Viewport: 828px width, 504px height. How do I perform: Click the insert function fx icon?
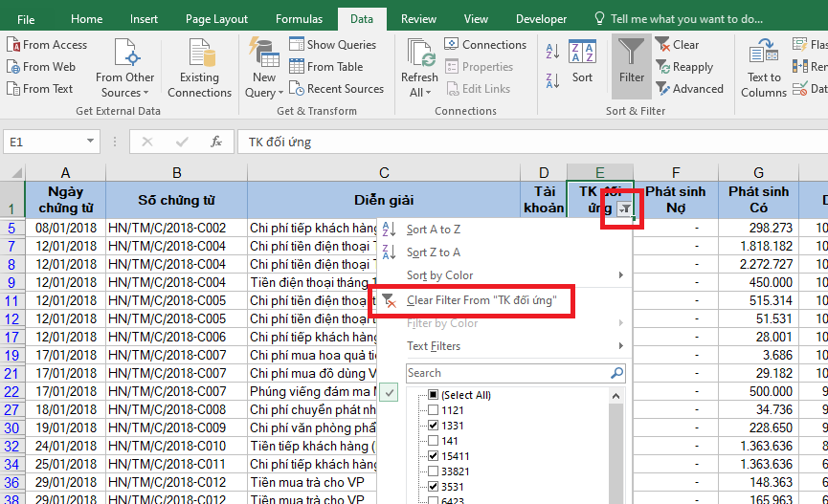pyautogui.click(x=216, y=142)
